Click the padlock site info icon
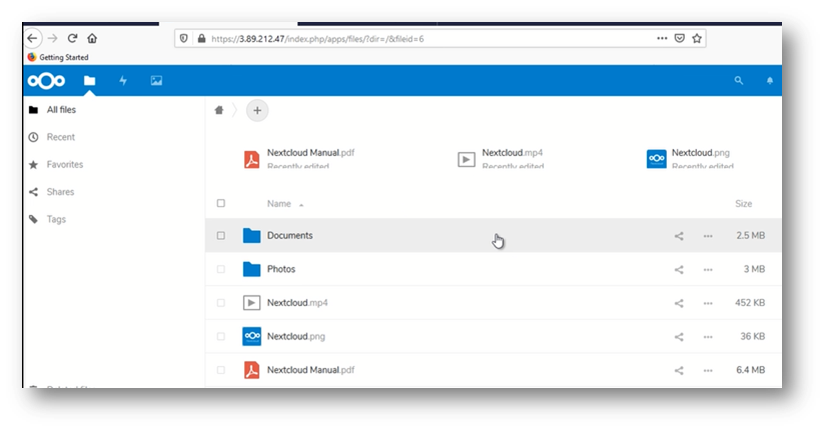 click(201, 38)
